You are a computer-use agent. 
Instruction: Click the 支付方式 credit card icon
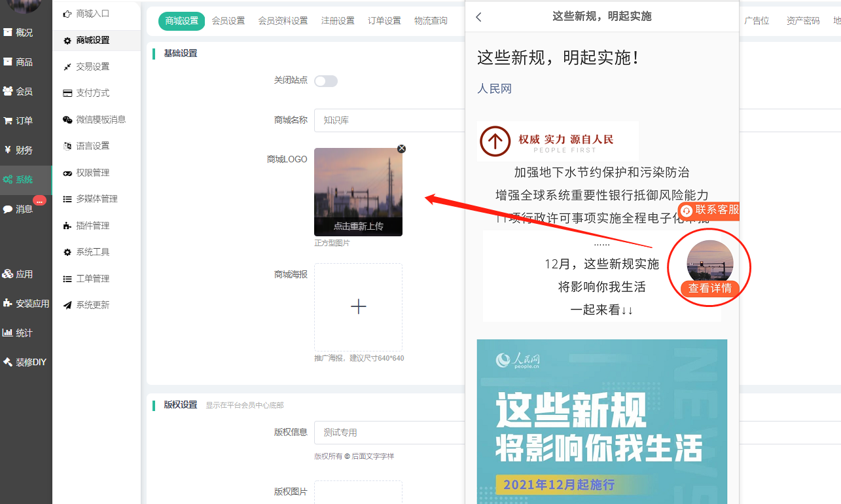click(x=67, y=93)
